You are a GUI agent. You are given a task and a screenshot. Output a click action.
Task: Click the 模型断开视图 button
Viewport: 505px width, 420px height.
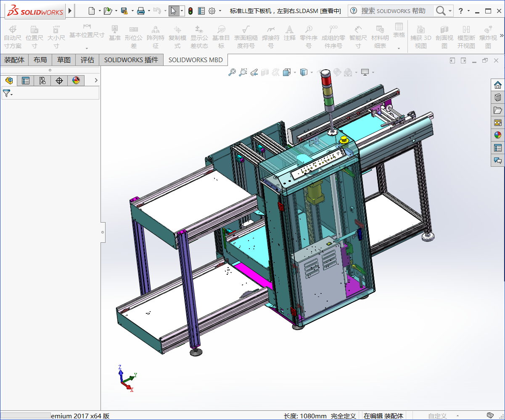coord(466,37)
